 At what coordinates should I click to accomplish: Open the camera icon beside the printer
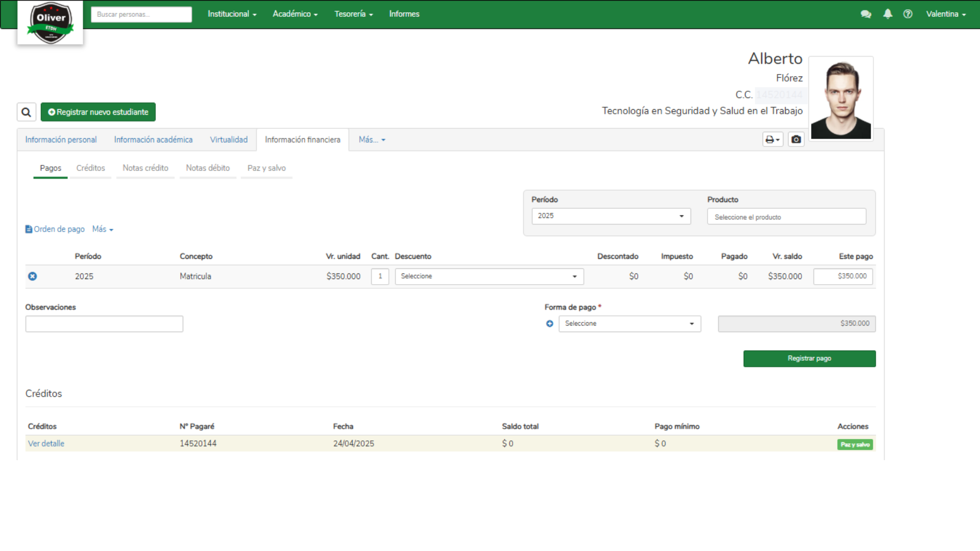(x=796, y=139)
